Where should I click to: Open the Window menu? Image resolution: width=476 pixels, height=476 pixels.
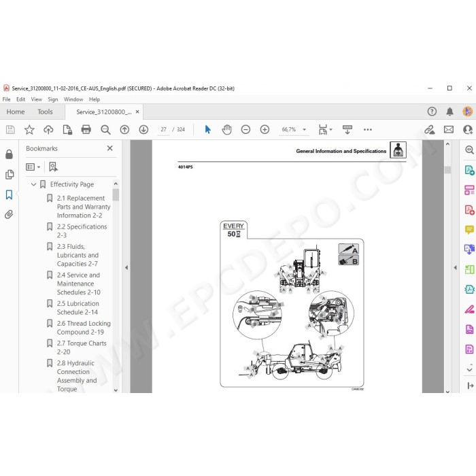point(73,99)
